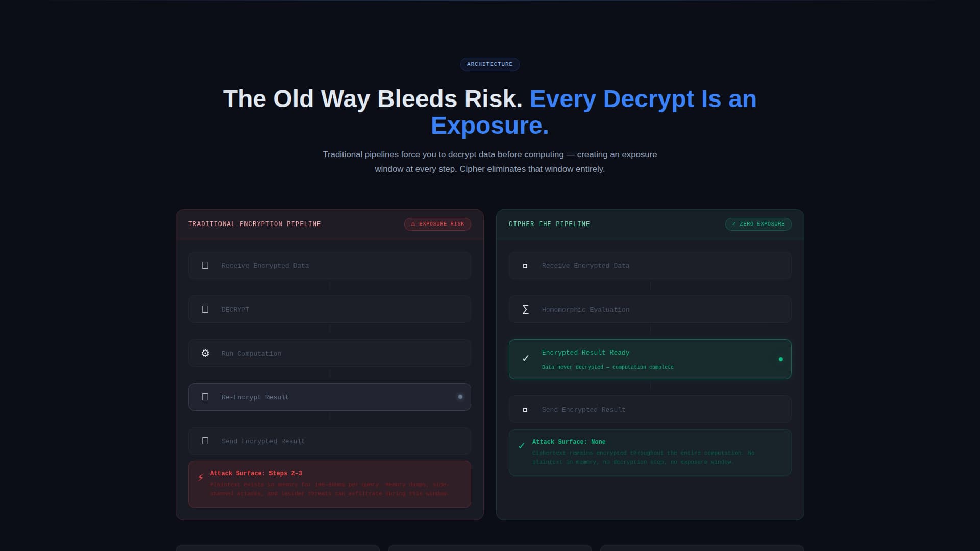The height and width of the screenshot is (551, 980).
Task: Click the gray status dot on Re-Encrypt Result
Action: click(460, 397)
